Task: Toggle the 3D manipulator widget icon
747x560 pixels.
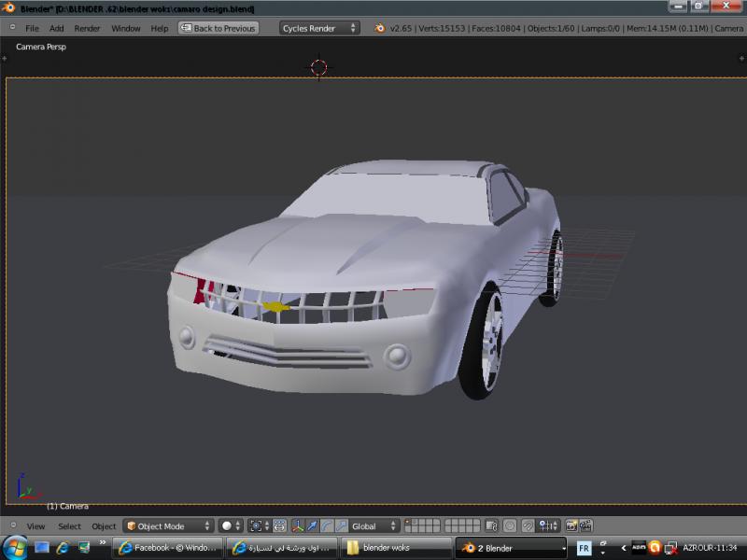Action: [x=298, y=526]
